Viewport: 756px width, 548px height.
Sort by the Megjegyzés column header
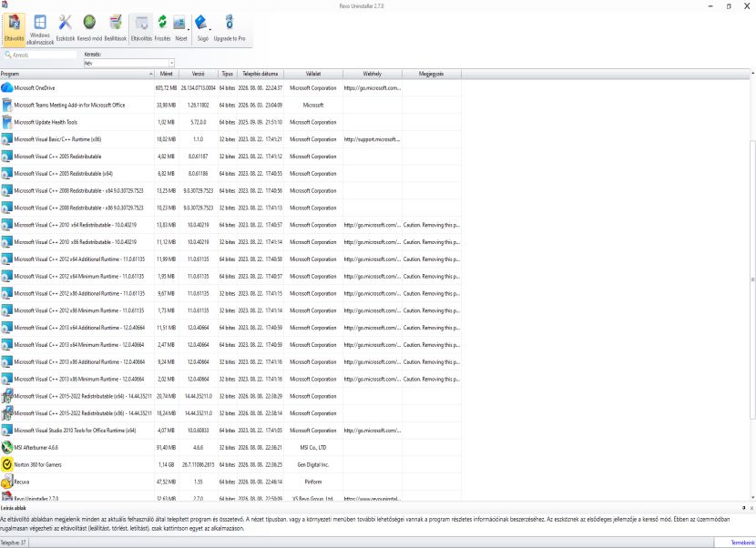coord(431,74)
